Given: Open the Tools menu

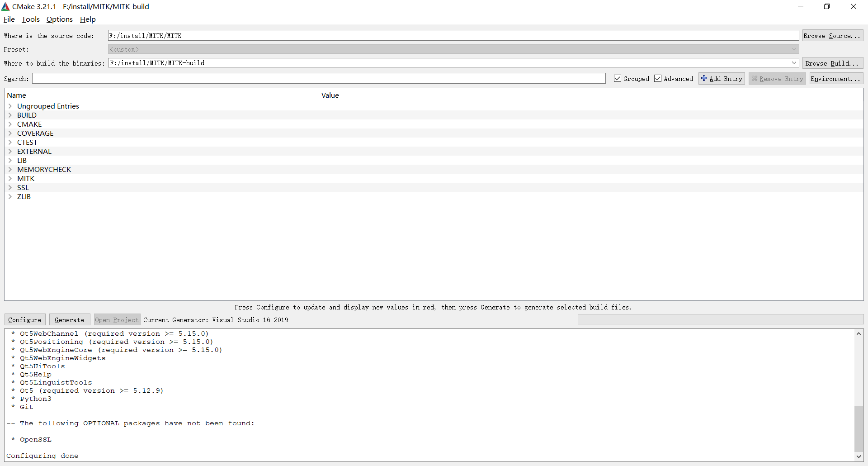Looking at the screenshot, I should pos(31,19).
